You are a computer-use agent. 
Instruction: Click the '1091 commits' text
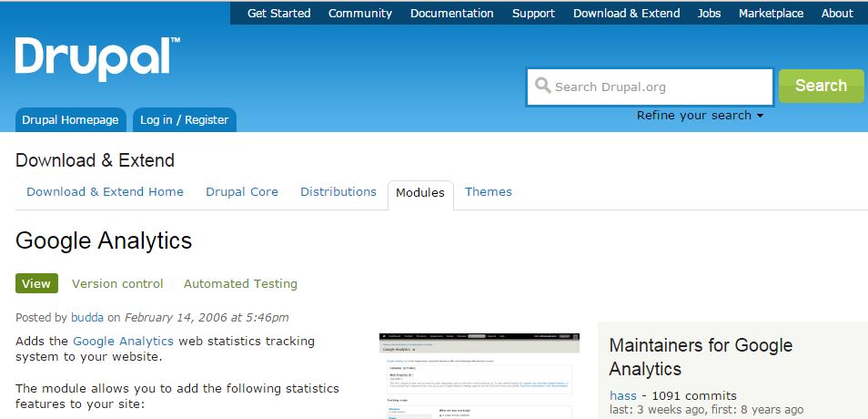[694, 395]
